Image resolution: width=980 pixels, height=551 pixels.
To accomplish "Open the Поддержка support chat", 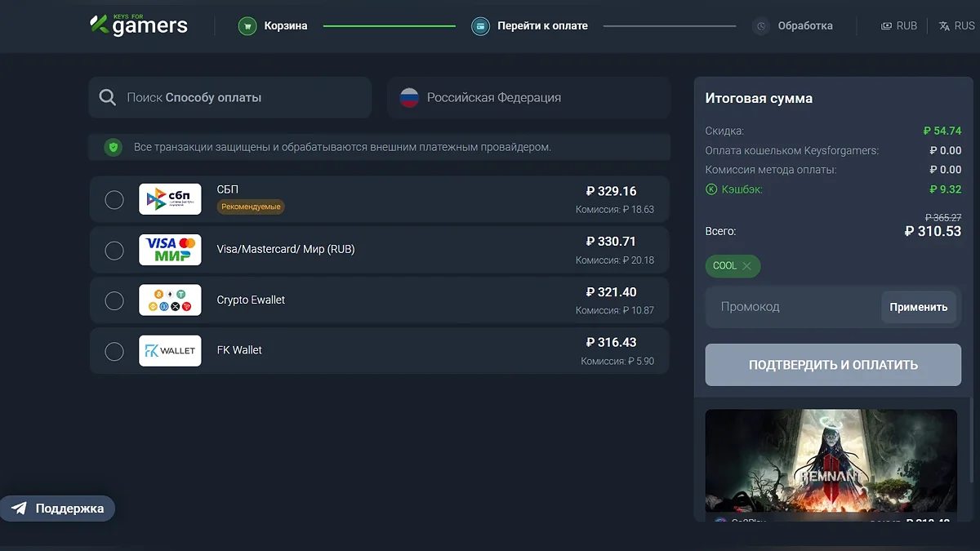I will point(57,509).
